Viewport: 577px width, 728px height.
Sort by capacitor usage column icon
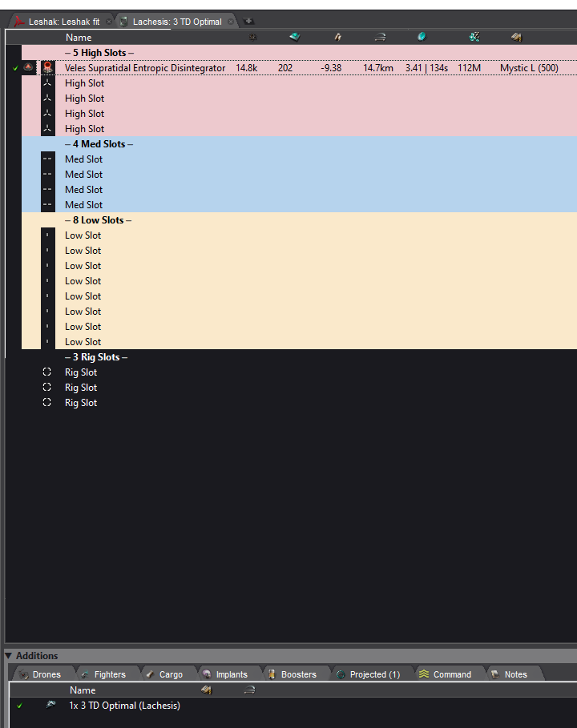[x=337, y=37]
